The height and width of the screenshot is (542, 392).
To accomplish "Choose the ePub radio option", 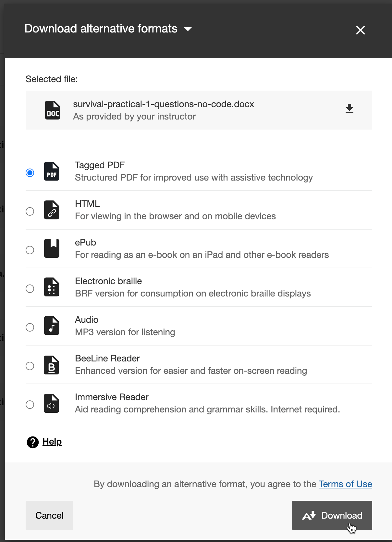I will pos(30,250).
